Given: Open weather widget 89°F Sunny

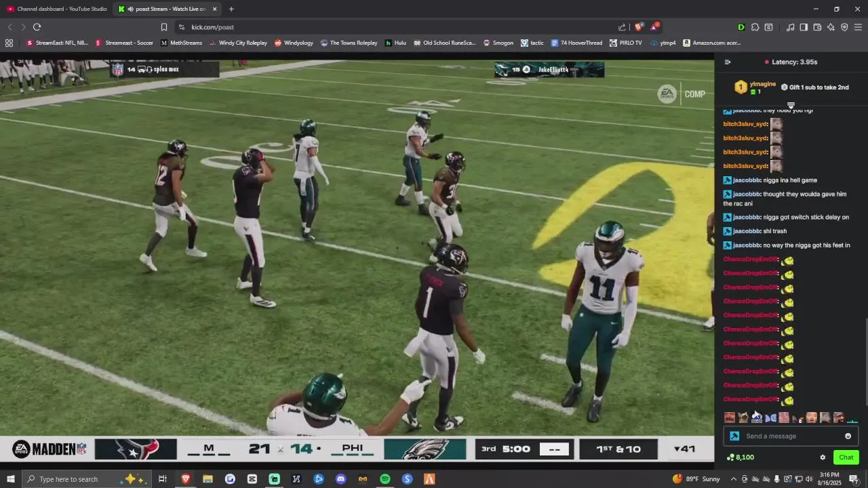Looking at the screenshot, I should click(x=696, y=479).
